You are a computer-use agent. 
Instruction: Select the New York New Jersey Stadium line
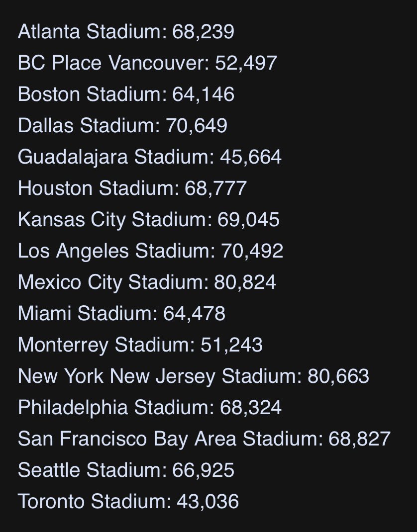(x=194, y=376)
